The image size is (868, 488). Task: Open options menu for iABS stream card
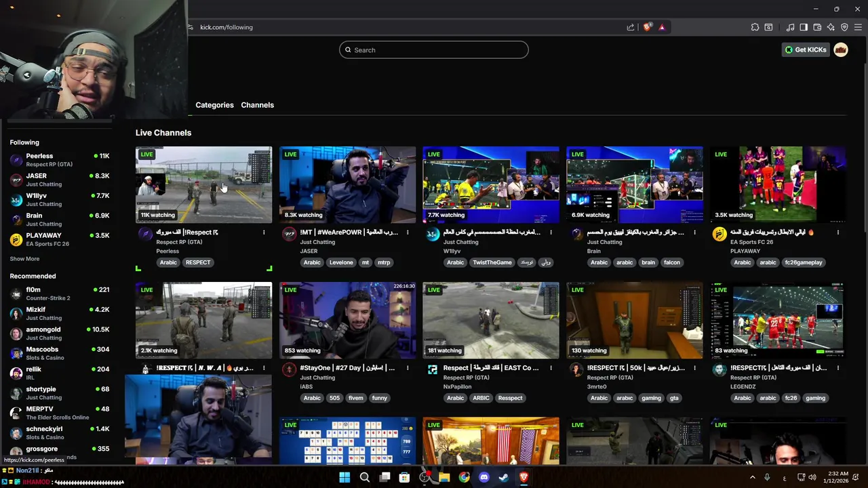point(408,368)
